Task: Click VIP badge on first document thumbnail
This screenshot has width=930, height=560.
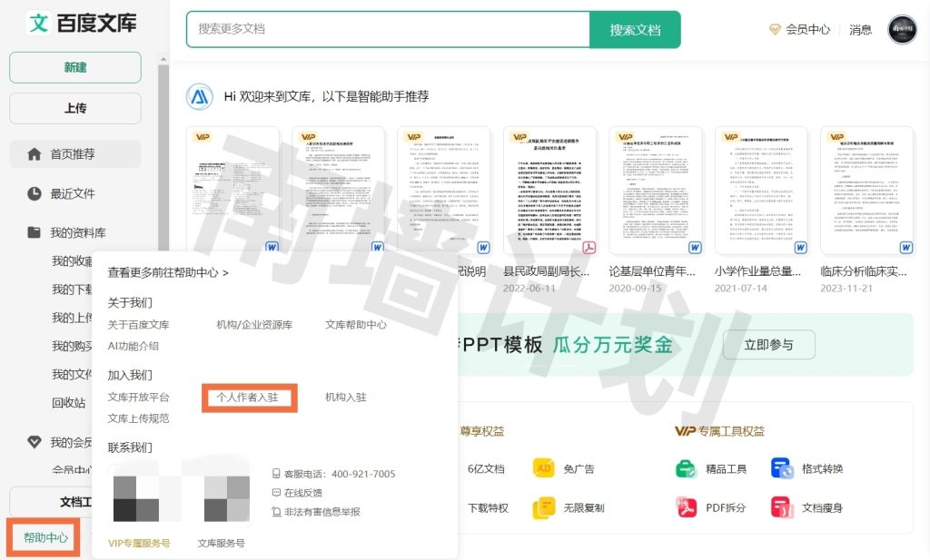Action: (x=203, y=137)
